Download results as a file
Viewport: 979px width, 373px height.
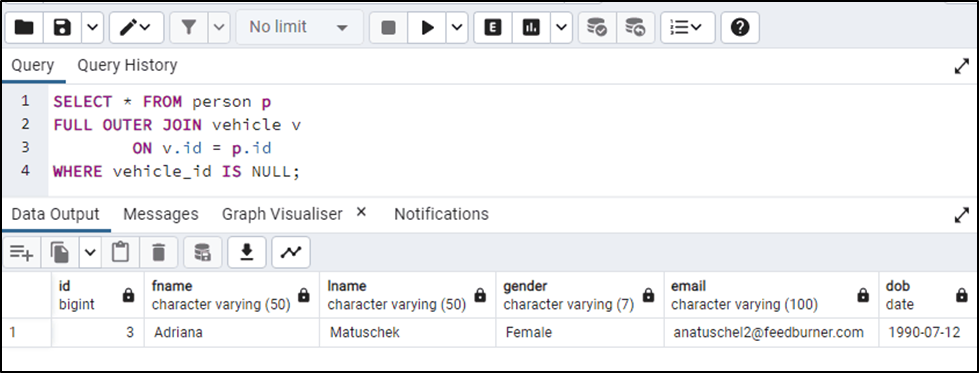[x=247, y=252]
